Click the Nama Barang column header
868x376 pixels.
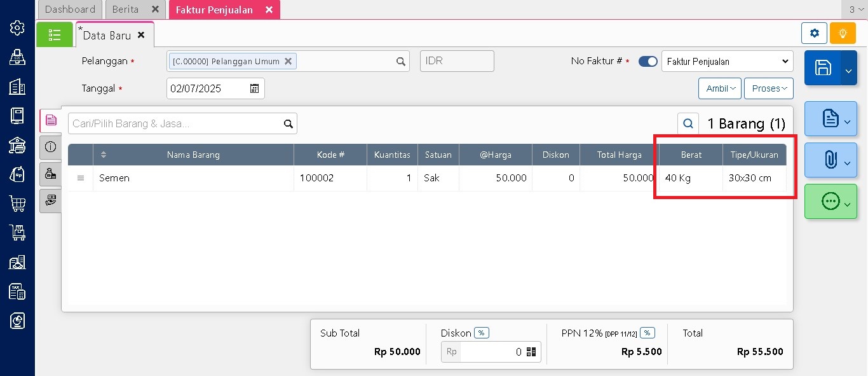tap(193, 155)
